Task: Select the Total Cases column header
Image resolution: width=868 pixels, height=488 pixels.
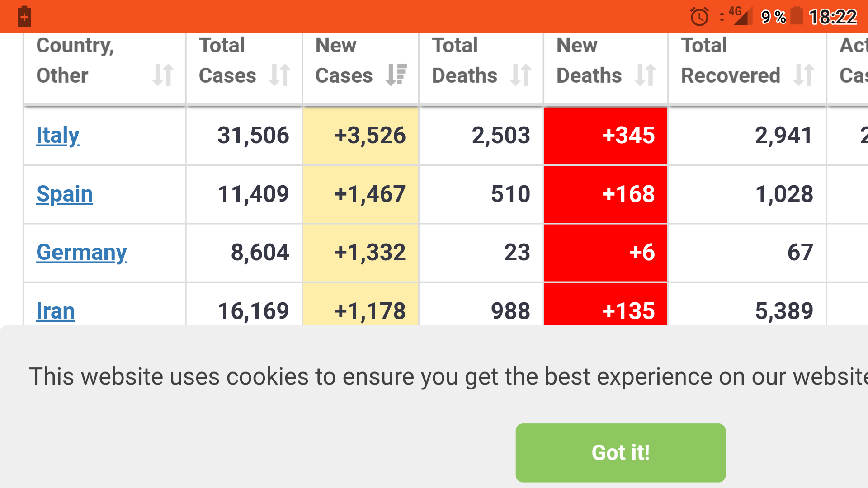Action: 244,68
